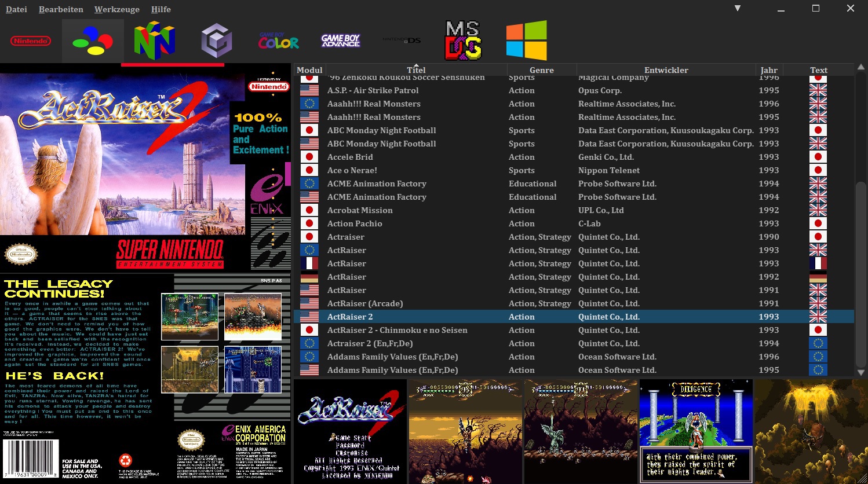Select the Super Nintendo platform icon
Image resolution: width=868 pixels, height=484 pixels.
coord(93,41)
